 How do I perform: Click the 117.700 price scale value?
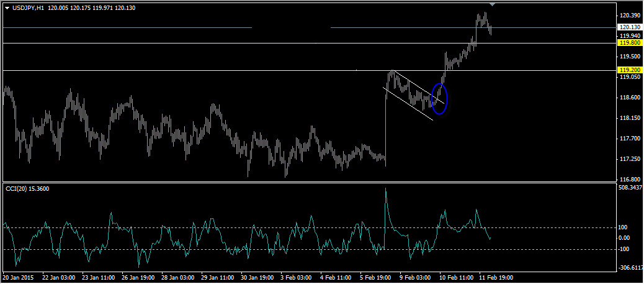pos(630,139)
